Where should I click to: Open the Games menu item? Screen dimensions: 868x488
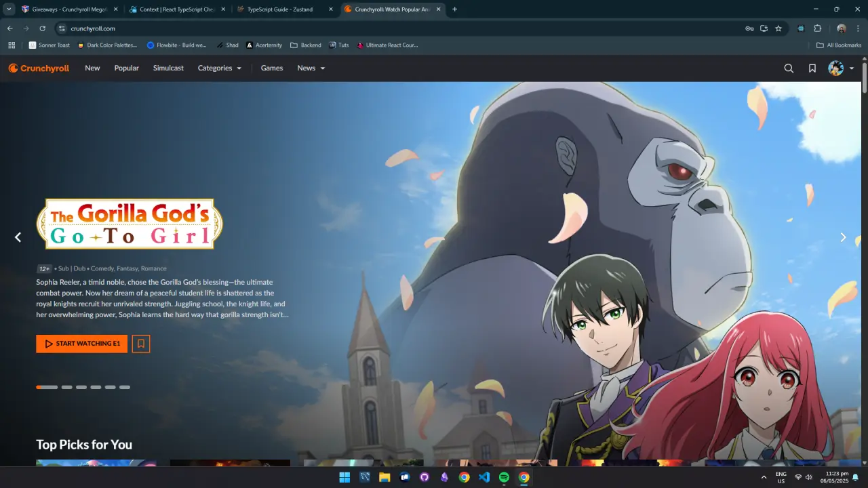click(x=272, y=68)
